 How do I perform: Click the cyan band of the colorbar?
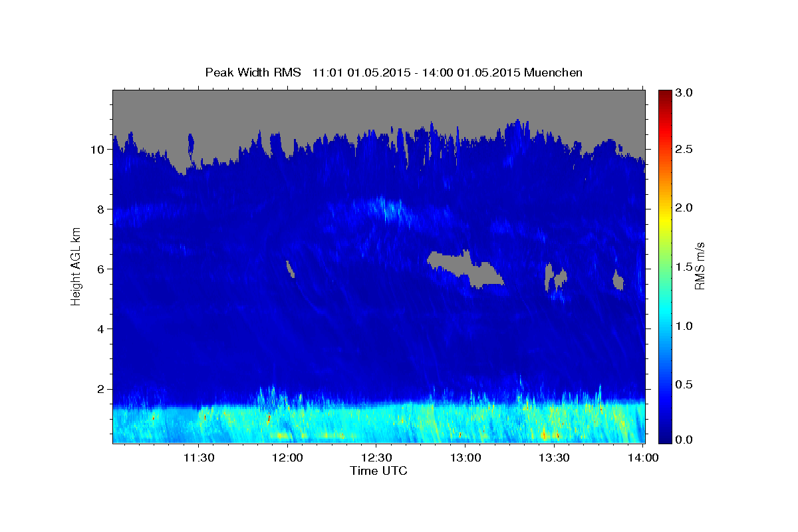(665, 309)
